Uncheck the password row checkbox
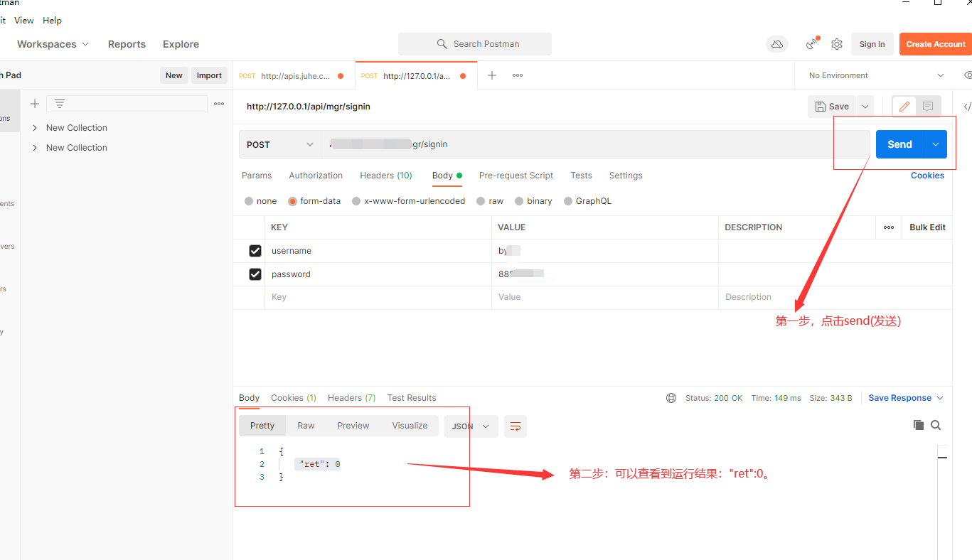Screen dimensions: 972x560 (255, 274)
